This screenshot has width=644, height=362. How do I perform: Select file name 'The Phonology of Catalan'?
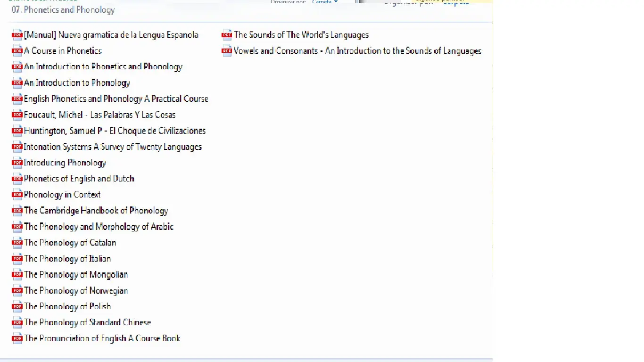[70, 243]
